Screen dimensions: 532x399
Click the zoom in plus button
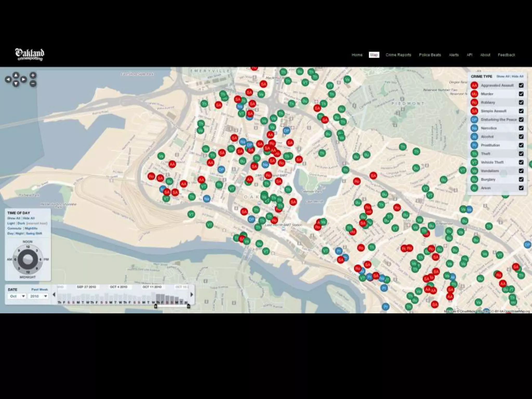[33, 75]
